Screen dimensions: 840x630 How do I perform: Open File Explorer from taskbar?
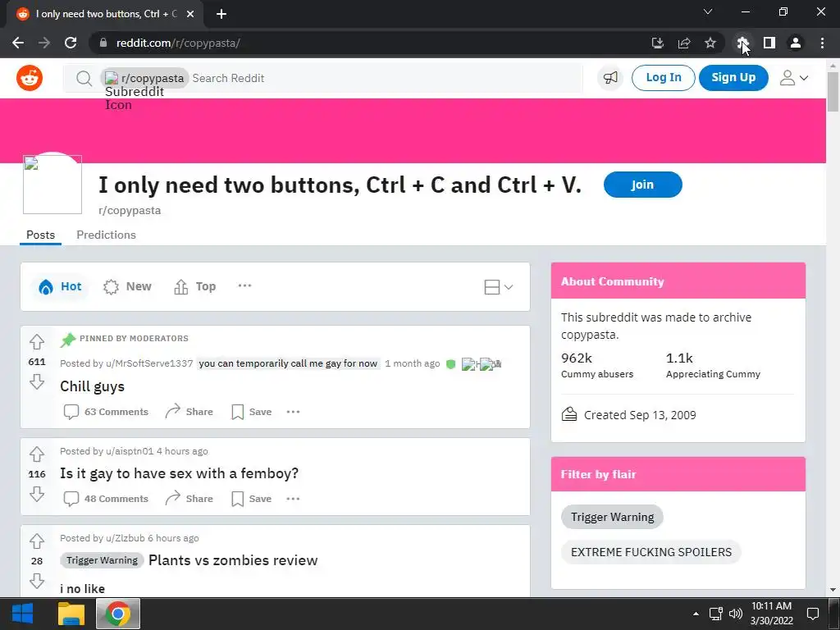point(71,614)
